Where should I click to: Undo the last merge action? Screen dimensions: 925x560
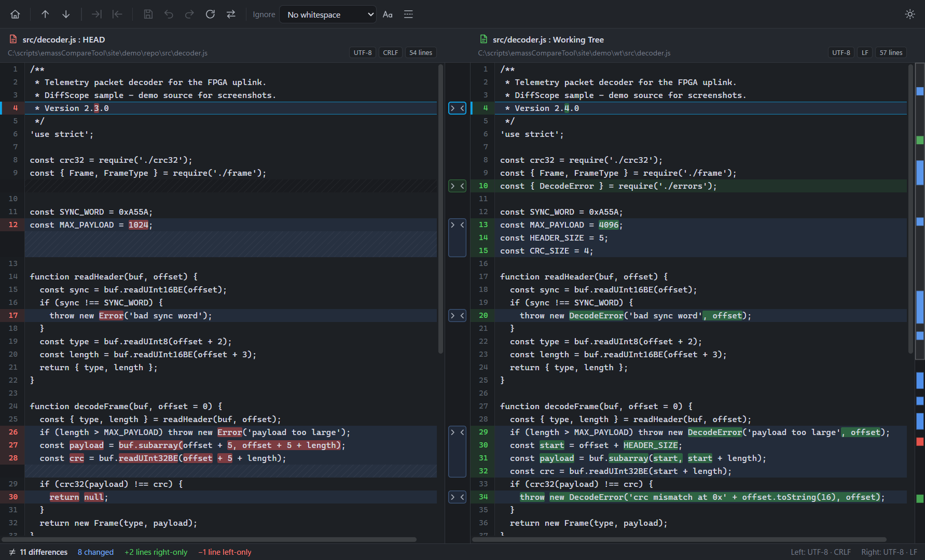pyautogui.click(x=169, y=15)
